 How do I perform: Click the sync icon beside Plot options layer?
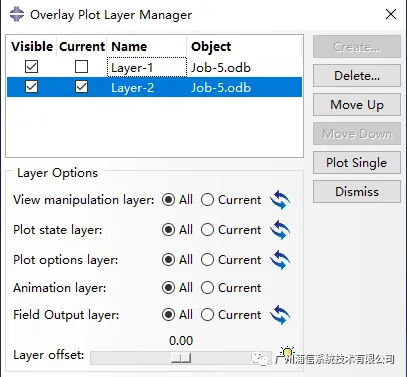pyautogui.click(x=280, y=260)
